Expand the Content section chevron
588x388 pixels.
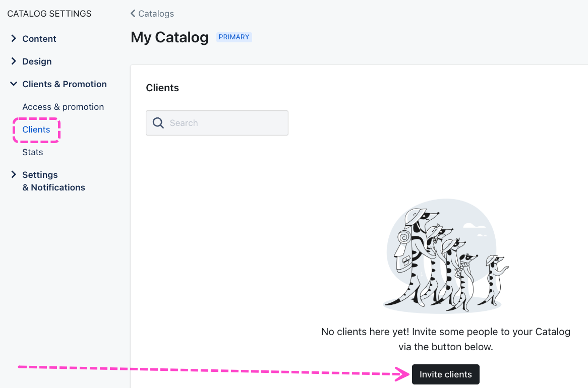pos(14,39)
